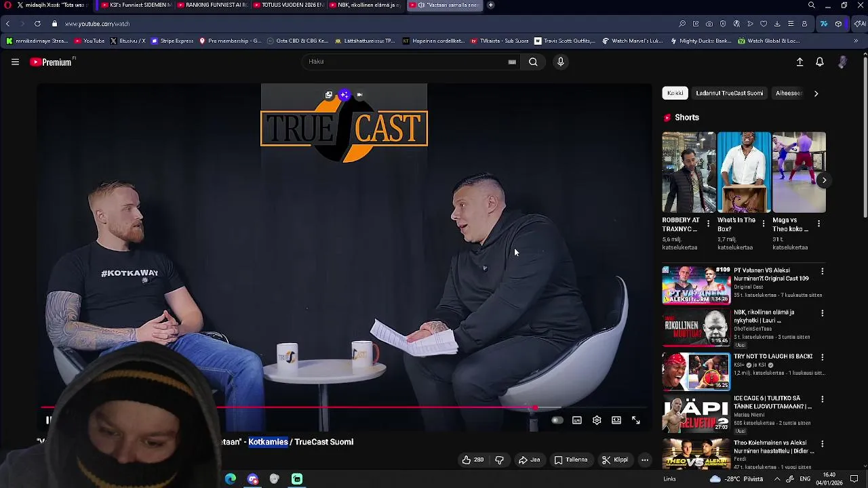Click the Opera tab search magnifier
The width and height of the screenshot is (868, 488).
(x=811, y=5)
